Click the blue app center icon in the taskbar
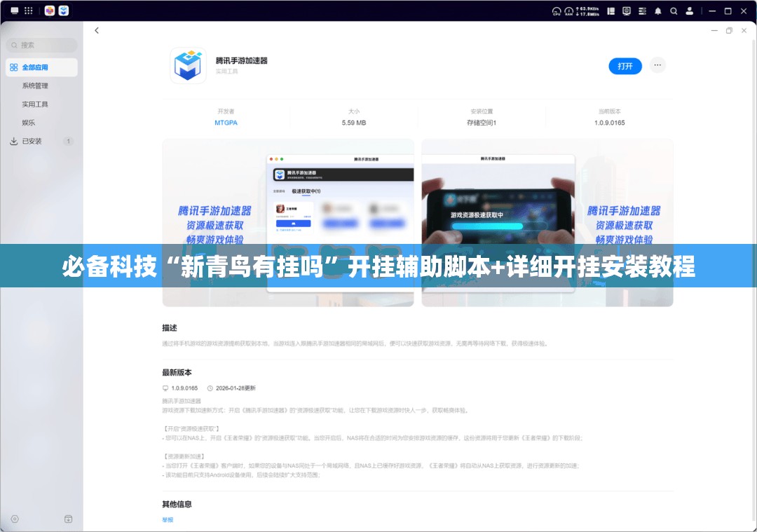The height and width of the screenshot is (532, 757). tap(64, 11)
